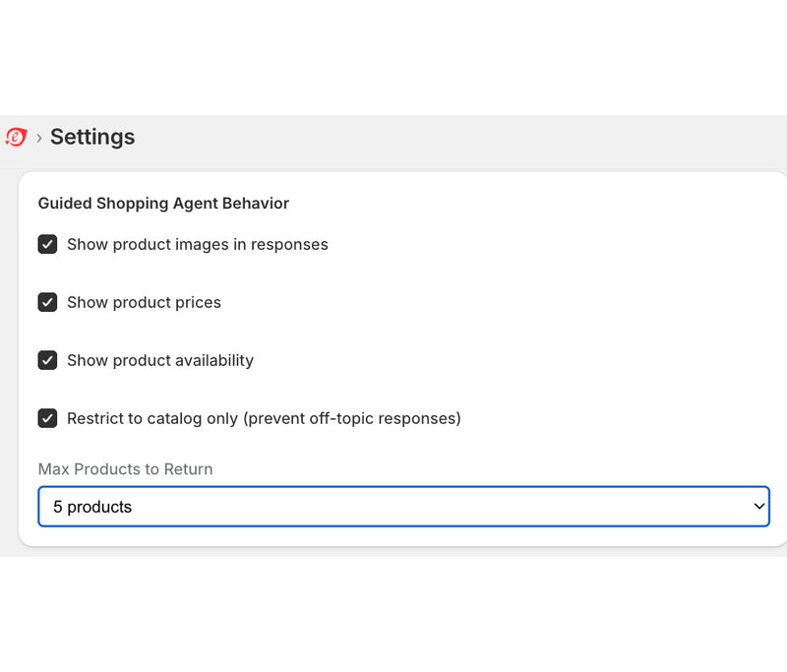Open the Max Products to Return dropdown

[x=403, y=507]
